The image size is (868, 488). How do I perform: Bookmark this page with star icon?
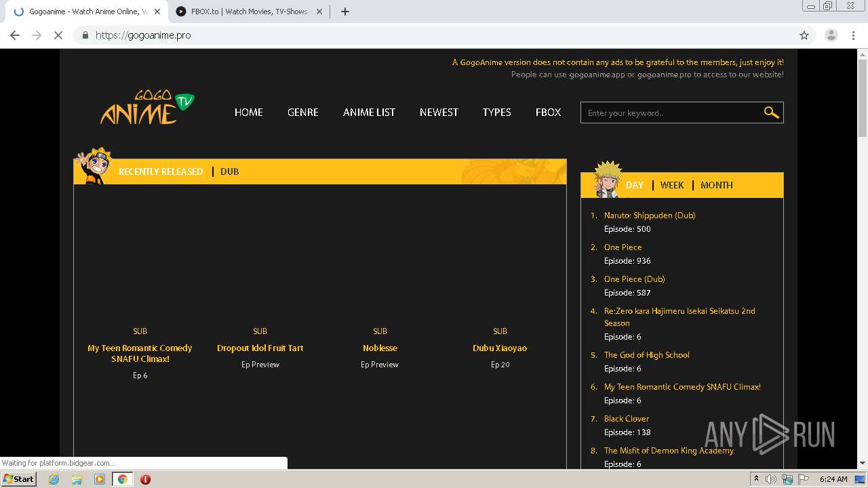(804, 35)
